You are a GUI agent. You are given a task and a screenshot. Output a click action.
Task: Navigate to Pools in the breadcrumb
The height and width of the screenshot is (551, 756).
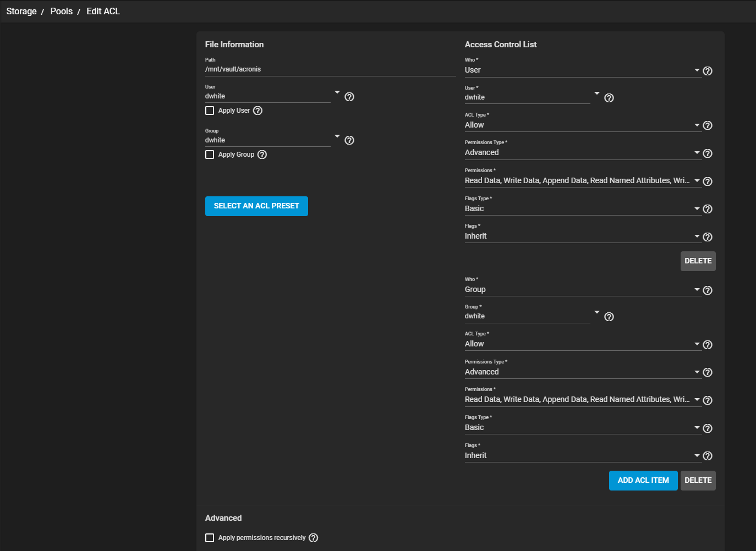point(62,12)
